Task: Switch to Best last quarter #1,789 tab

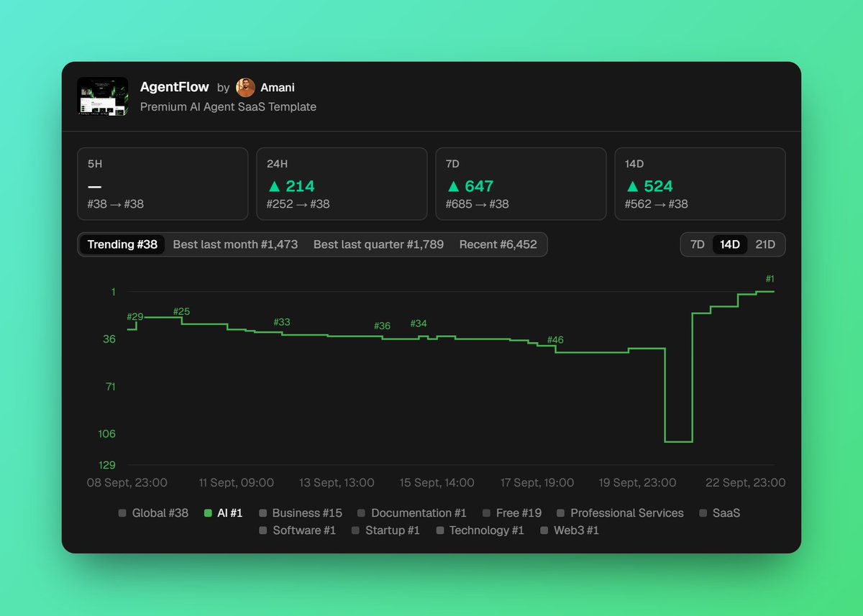Action: tap(378, 244)
